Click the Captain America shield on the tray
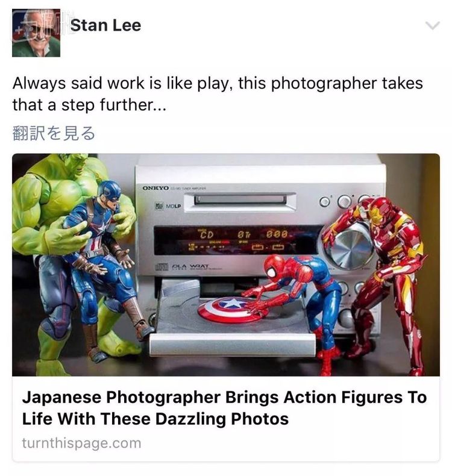The image size is (452, 476). 233,310
